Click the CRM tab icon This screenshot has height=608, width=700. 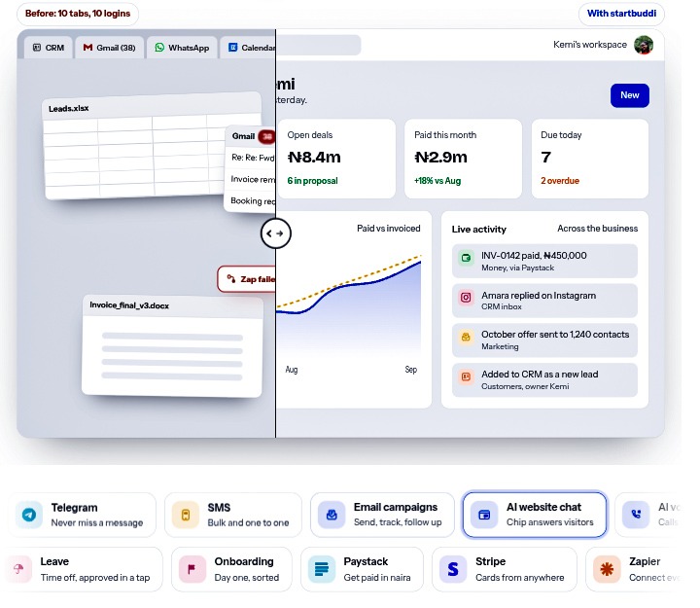tap(37, 48)
